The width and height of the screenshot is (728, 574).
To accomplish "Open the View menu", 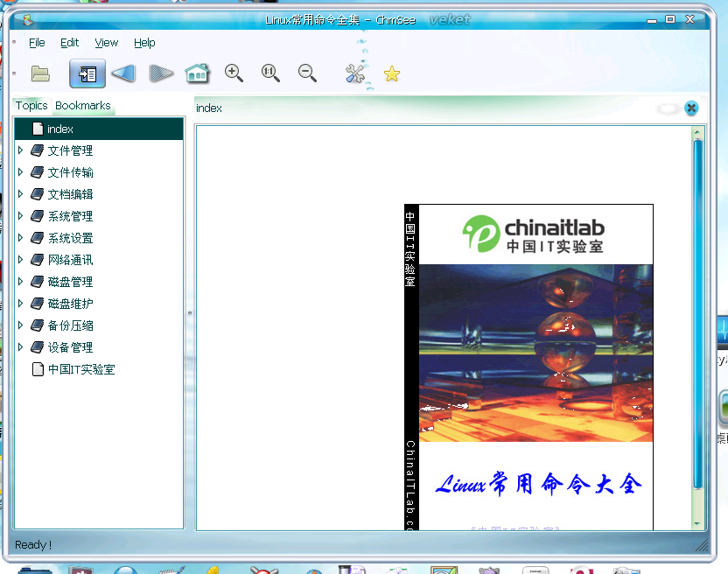I will 107,43.
